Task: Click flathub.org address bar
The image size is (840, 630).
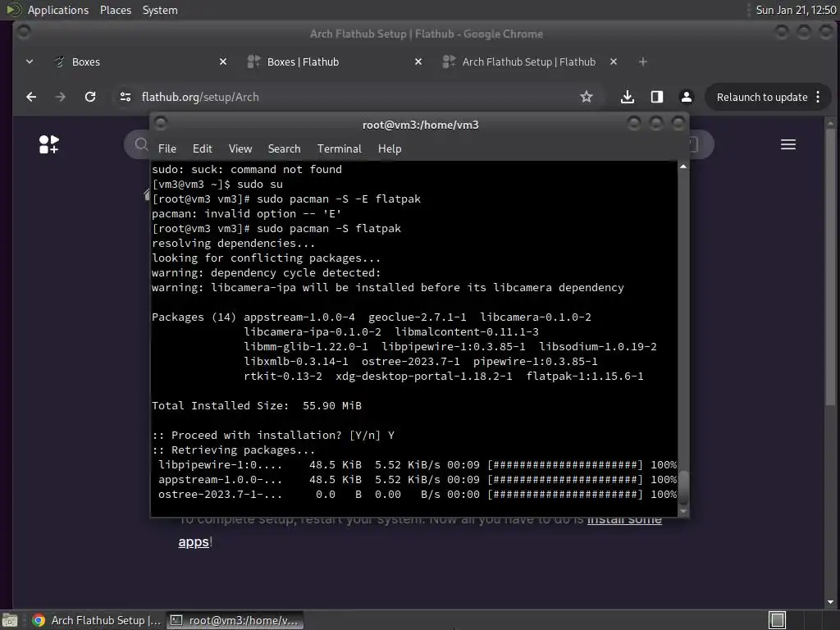Action: click(354, 97)
